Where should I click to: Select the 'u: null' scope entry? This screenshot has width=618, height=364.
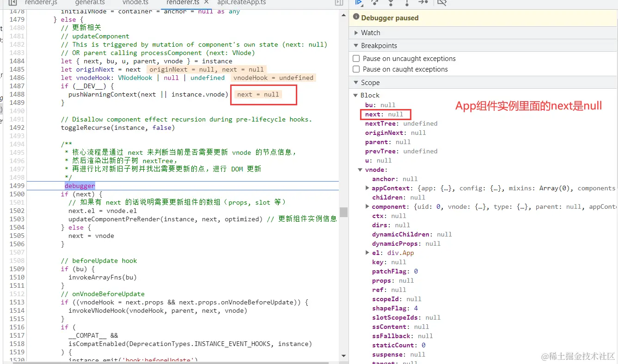click(379, 160)
